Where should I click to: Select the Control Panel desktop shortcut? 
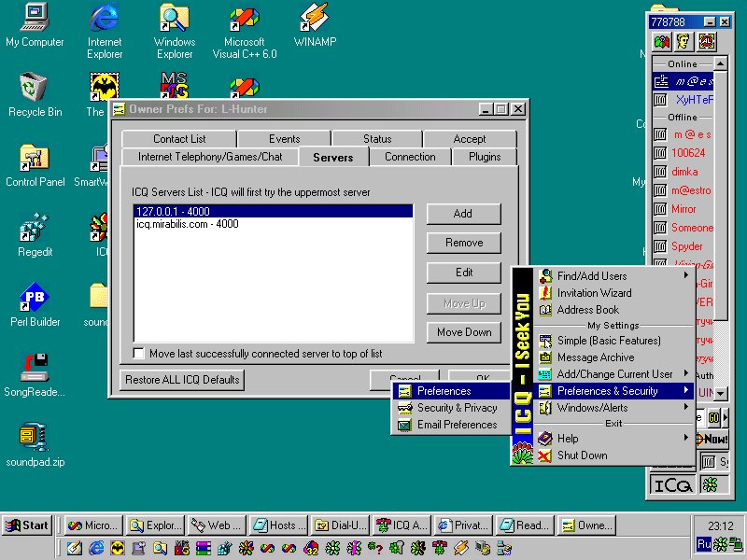(x=35, y=165)
